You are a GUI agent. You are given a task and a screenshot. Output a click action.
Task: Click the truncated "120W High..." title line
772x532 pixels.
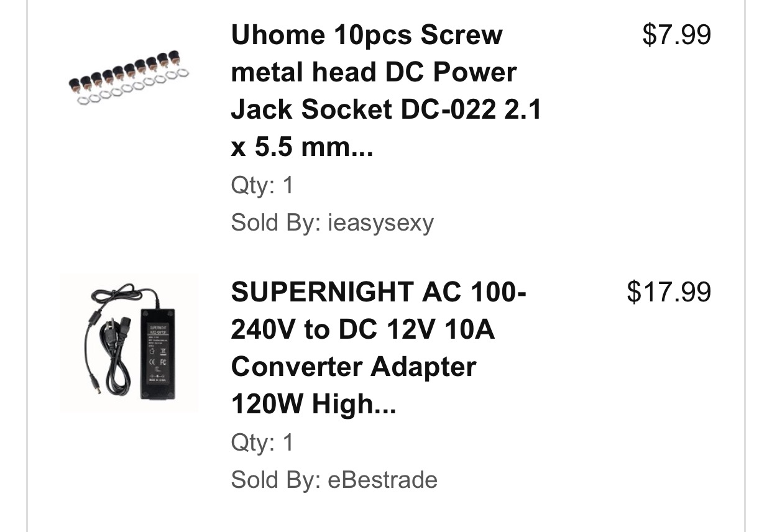[313, 405]
